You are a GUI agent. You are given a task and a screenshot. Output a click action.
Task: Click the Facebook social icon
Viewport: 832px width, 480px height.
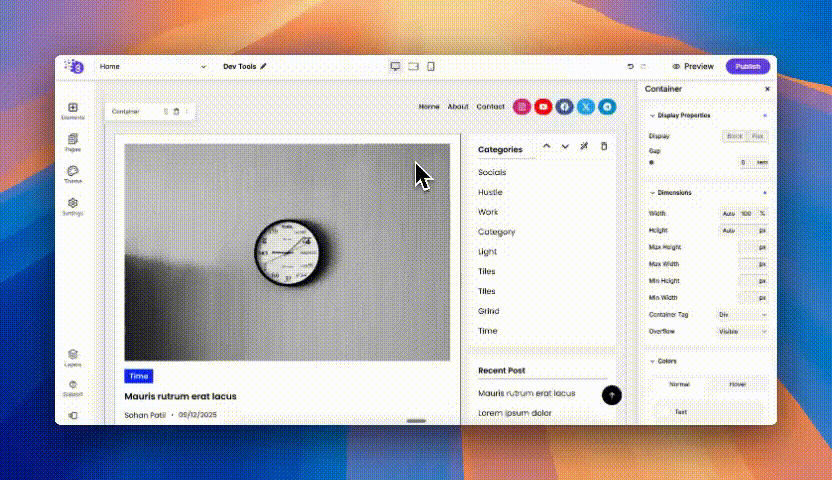click(x=565, y=107)
